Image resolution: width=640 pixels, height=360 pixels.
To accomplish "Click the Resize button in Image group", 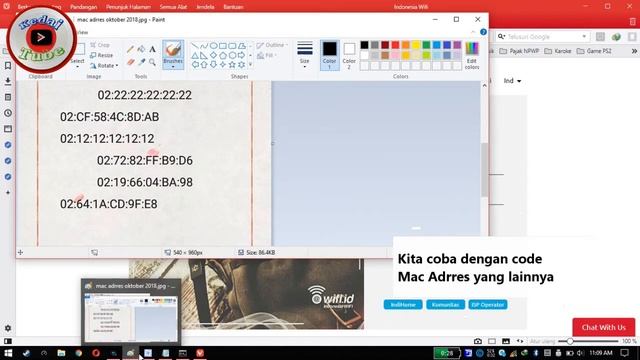I will pyautogui.click(x=102, y=55).
